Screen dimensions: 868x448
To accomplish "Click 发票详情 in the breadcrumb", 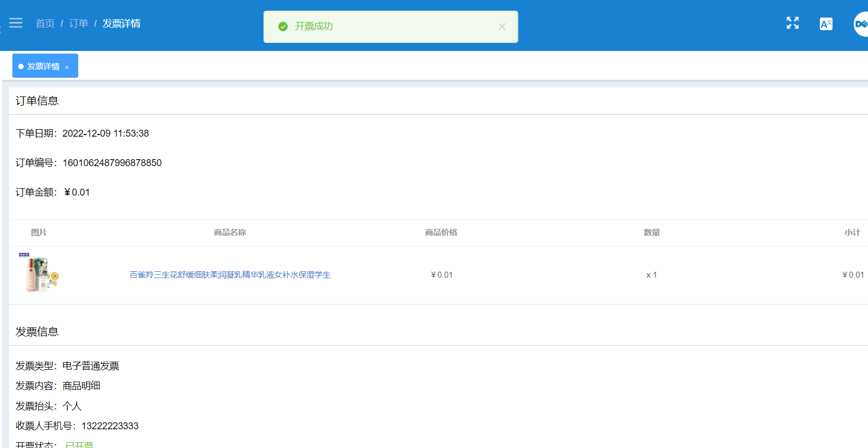I will [x=122, y=24].
